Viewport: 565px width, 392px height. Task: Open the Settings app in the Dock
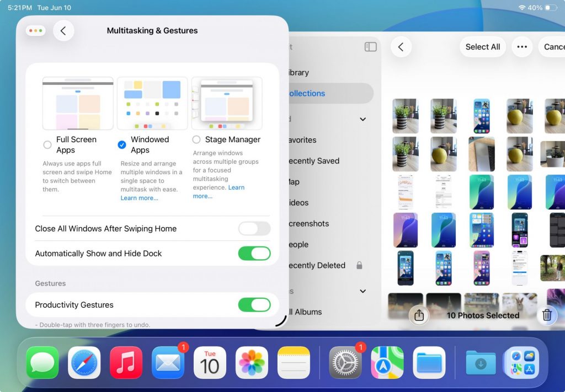345,362
